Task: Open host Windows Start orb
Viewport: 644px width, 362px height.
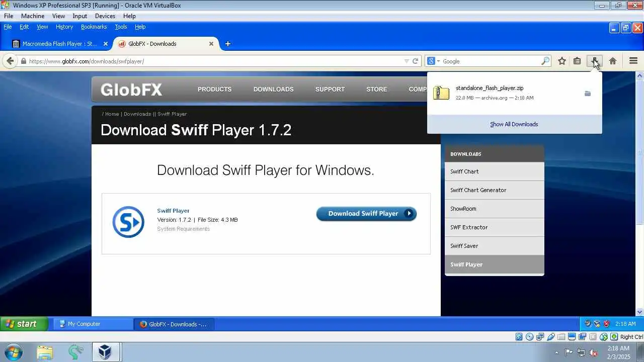Action: [x=13, y=352]
